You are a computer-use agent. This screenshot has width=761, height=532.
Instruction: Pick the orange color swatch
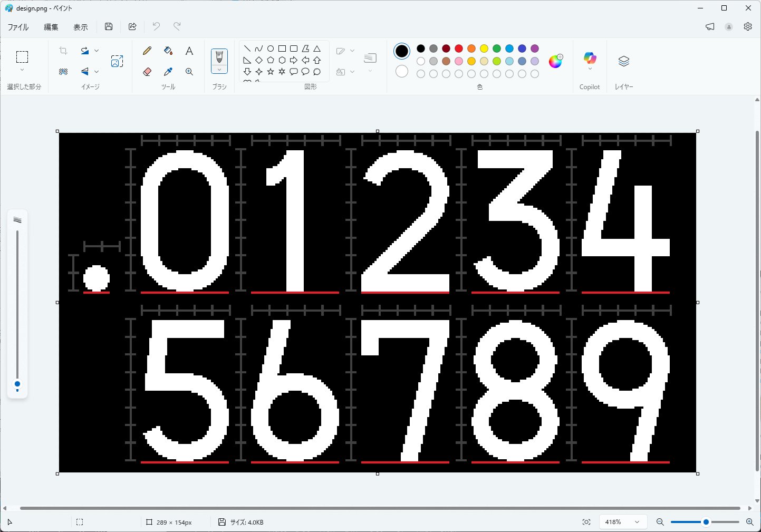(471, 49)
